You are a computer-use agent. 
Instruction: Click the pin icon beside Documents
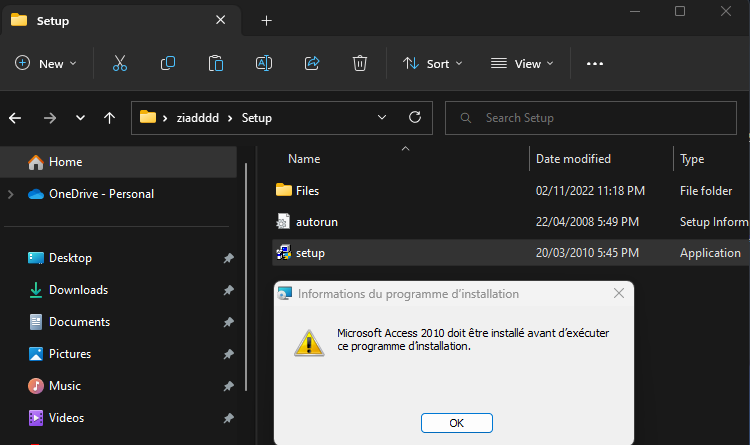tap(229, 323)
